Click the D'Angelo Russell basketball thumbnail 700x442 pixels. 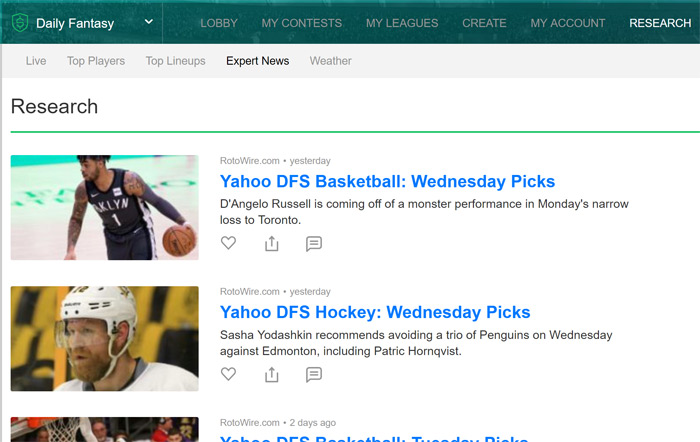pyautogui.click(x=104, y=208)
